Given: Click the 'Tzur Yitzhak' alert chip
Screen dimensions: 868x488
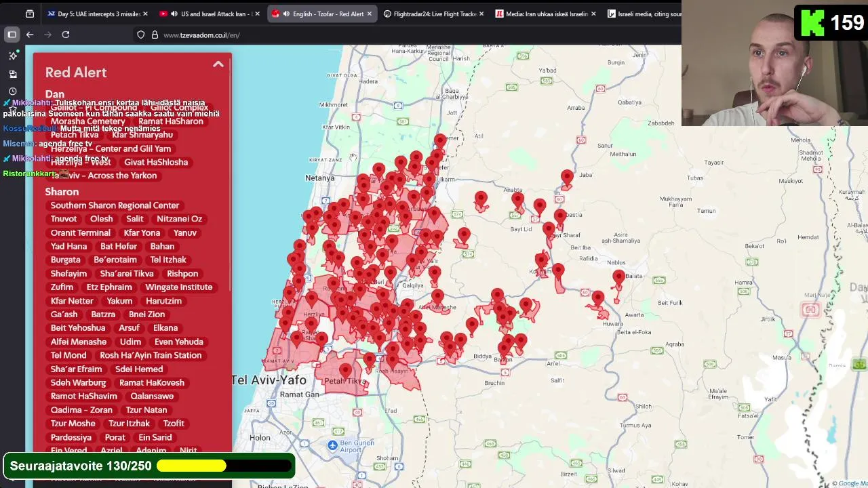Looking at the screenshot, I should 129,424.
